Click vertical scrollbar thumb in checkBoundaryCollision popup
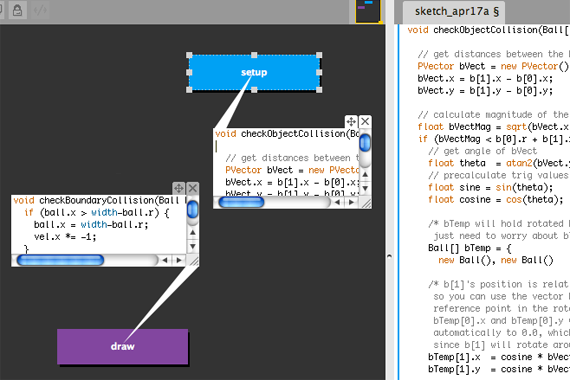The width and height of the screenshot is (570, 380). tap(192, 209)
